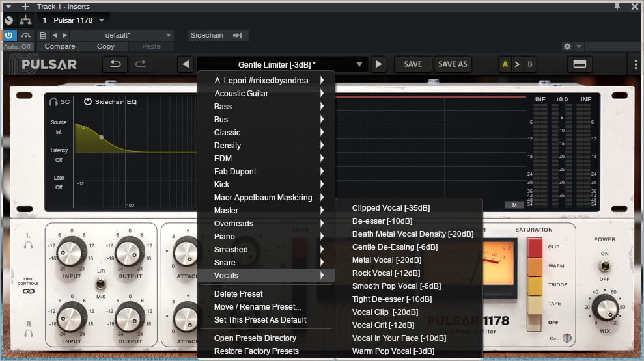Toggle plugin bypass power button in host header
Image resolution: width=644 pixels, height=361 pixels.
[x=9, y=35]
